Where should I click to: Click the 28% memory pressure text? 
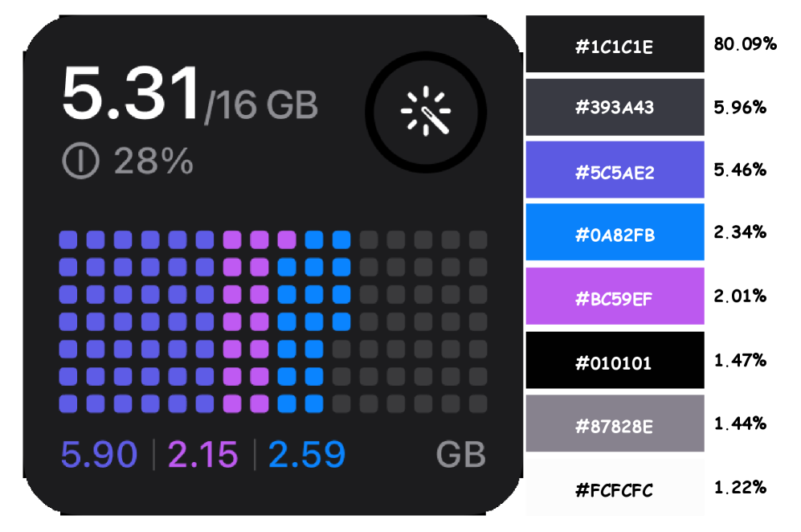153,162
